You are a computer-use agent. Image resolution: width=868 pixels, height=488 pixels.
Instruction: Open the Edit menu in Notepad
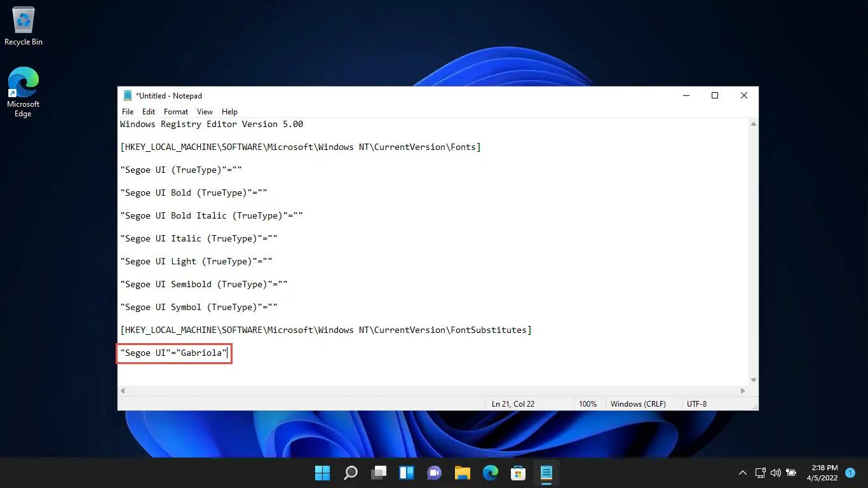click(x=149, y=112)
